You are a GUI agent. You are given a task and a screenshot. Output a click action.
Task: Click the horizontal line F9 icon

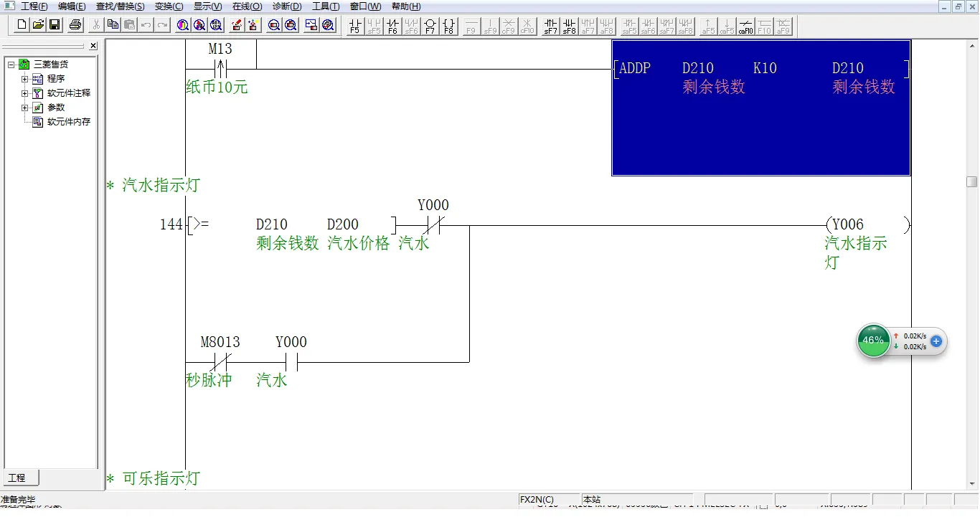[x=471, y=27]
